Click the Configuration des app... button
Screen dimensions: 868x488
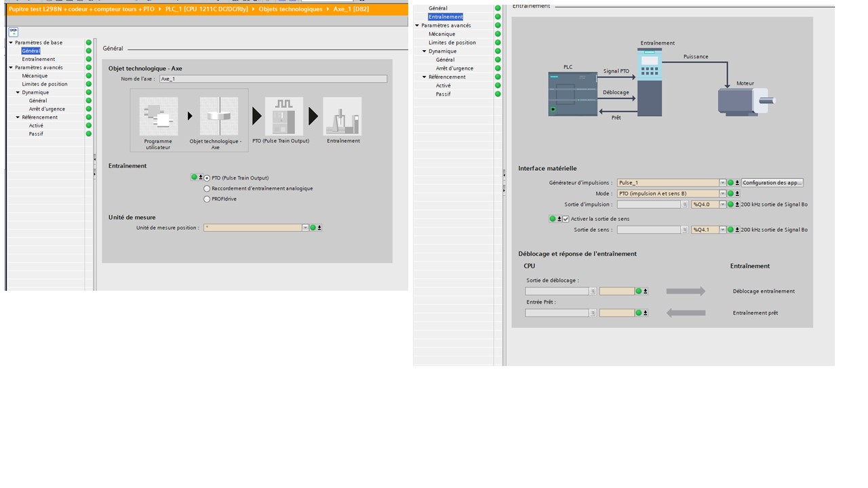(772, 183)
